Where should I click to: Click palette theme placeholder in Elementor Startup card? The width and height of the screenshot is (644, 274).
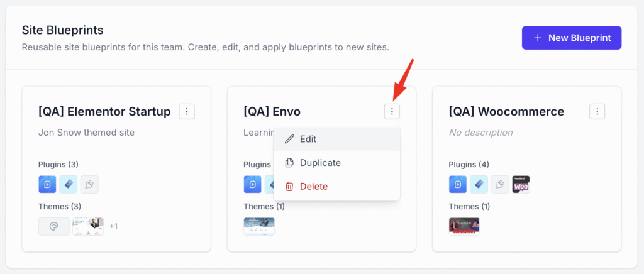[54, 226]
